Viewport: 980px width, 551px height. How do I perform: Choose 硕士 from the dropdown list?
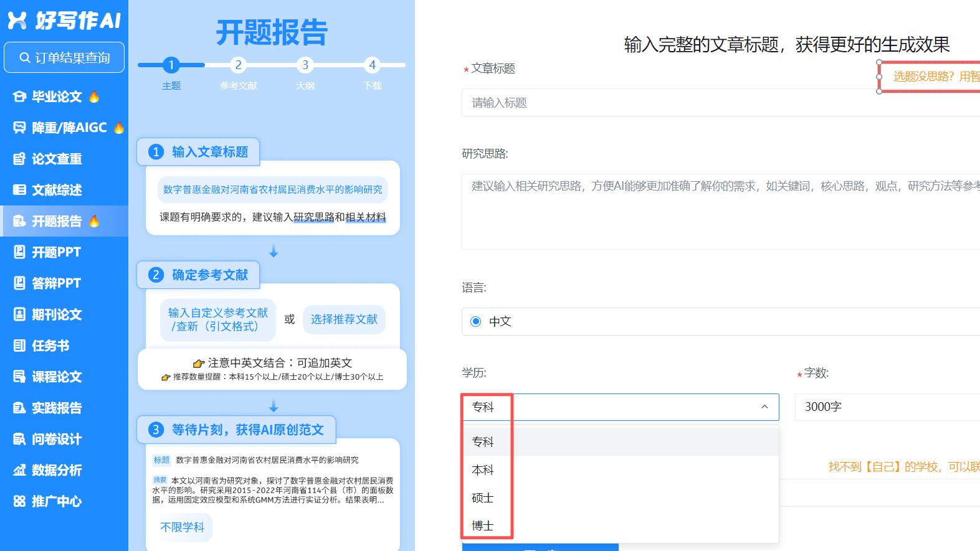click(x=621, y=497)
